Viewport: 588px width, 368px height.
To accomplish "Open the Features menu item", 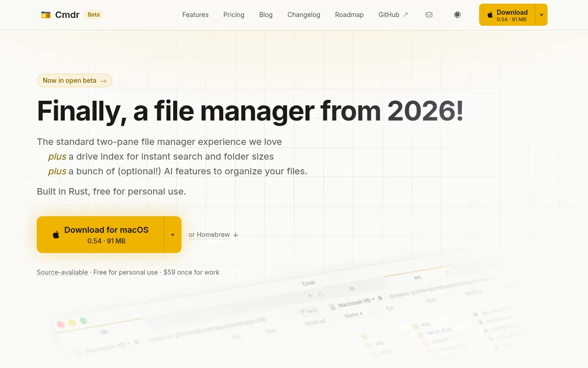I will [195, 15].
